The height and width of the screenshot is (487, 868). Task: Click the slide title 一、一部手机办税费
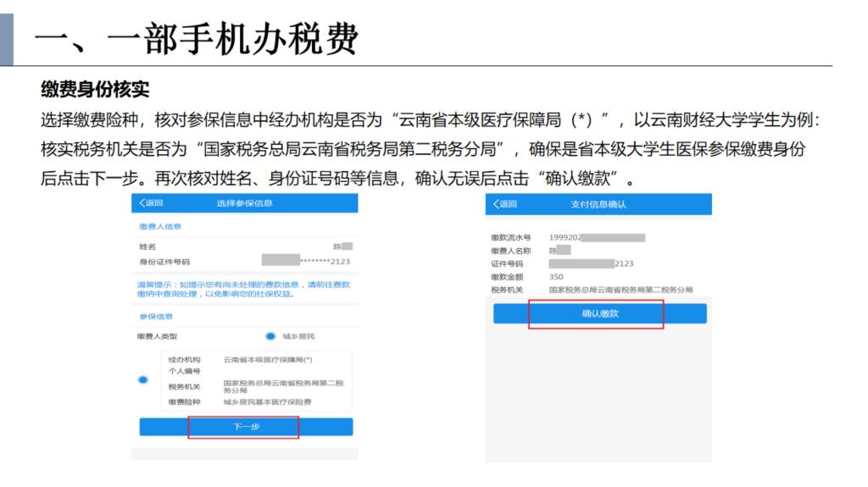[197, 38]
